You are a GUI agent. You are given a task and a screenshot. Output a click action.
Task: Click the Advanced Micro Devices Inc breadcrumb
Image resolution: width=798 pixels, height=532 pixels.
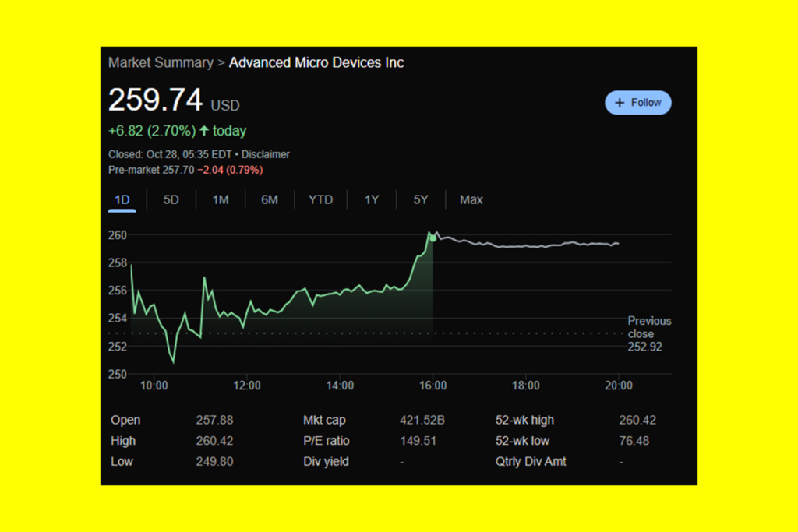pyautogui.click(x=316, y=62)
